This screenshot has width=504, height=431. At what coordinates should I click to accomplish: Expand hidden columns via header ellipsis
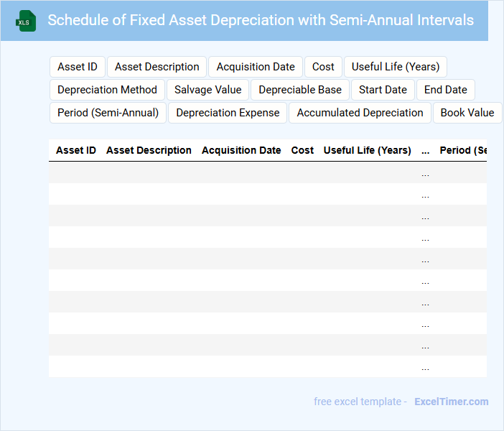click(x=426, y=151)
